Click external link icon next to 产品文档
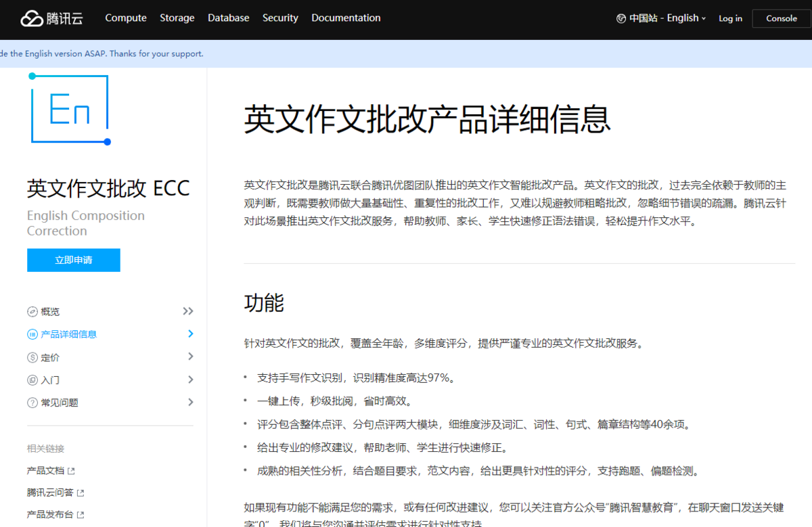Viewport: 812px width, 527px height. (72, 471)
